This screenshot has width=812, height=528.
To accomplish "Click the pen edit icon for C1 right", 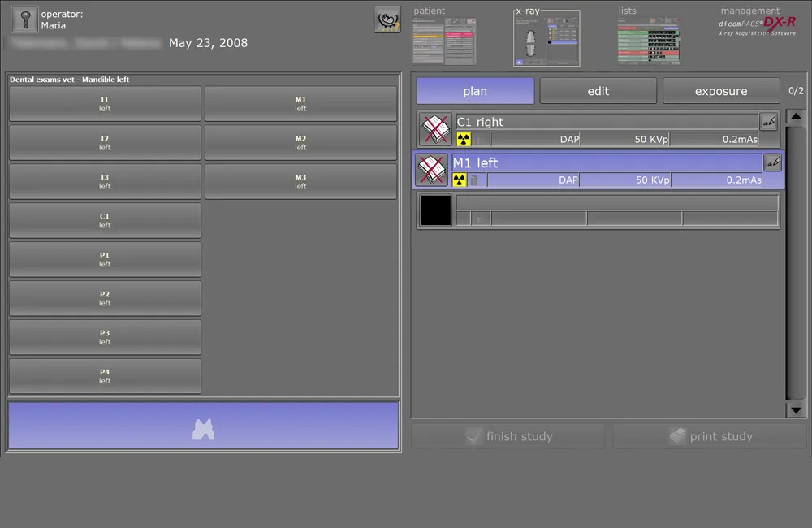I will tap(769, 122).
